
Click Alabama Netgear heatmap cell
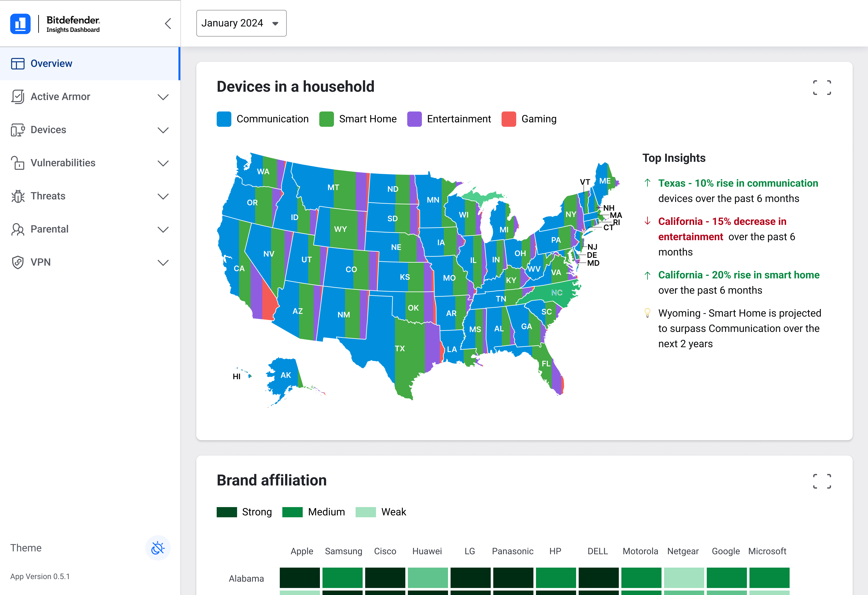pyautogui.click(x=684, y=578)
